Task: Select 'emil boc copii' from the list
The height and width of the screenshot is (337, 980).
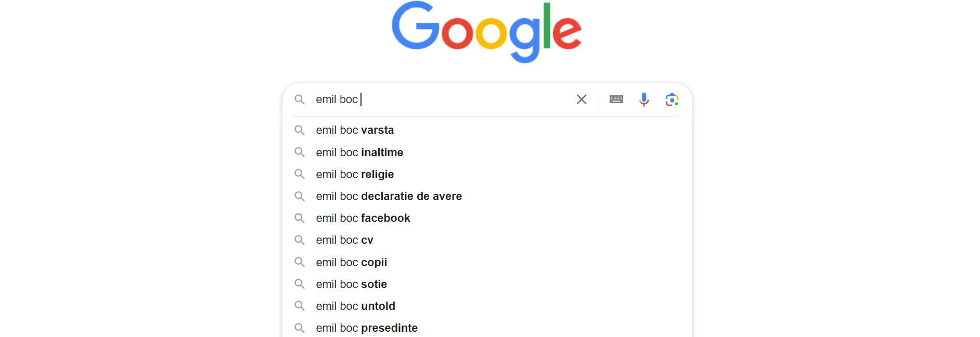Action: 352,262
